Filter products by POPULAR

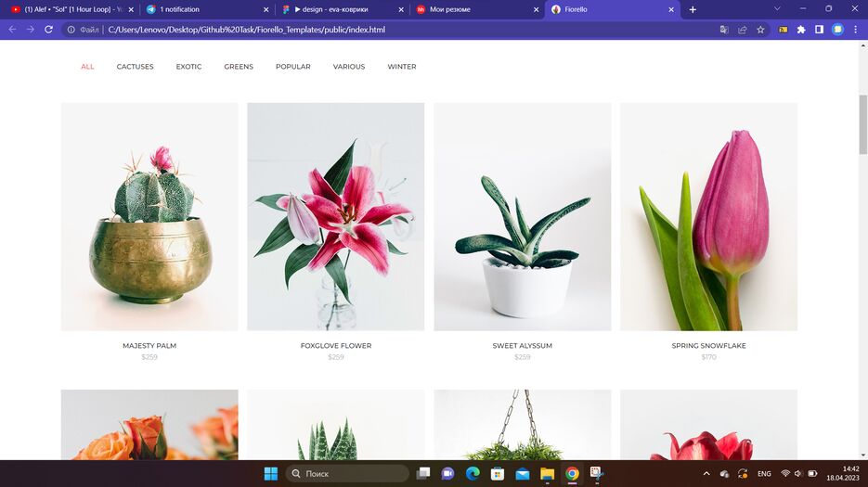click(292, 67)
